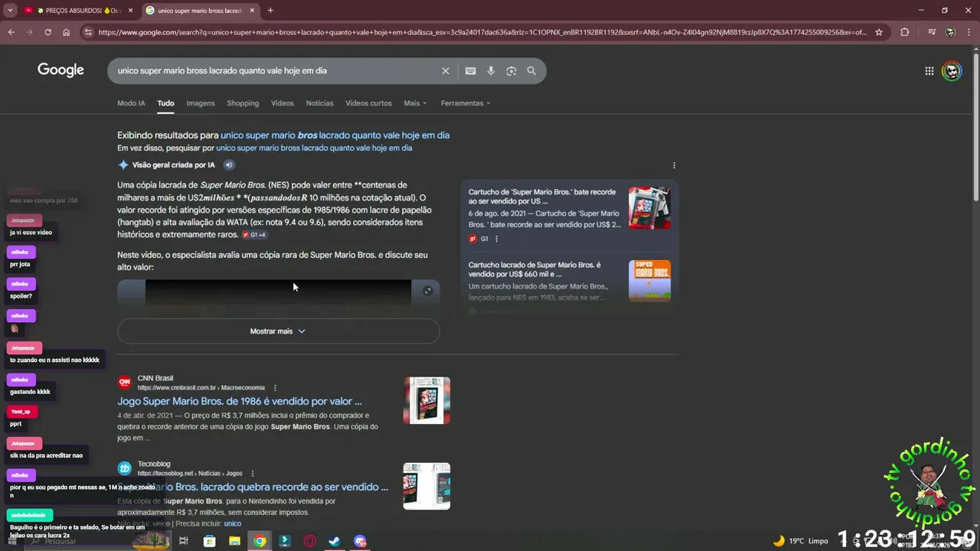Open File Explorer from the taskbar
This screenshot has width=980, height=551.
click(x=235, y=541)
